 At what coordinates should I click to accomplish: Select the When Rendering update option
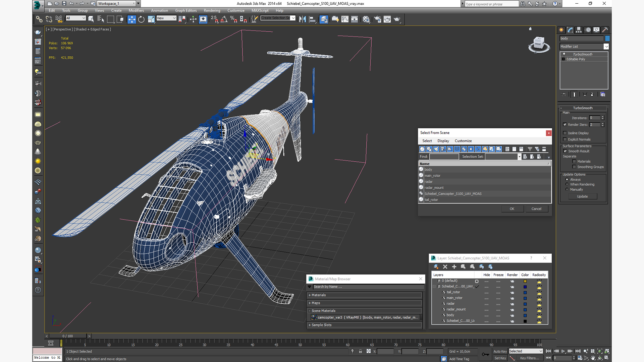coord(567,184)
